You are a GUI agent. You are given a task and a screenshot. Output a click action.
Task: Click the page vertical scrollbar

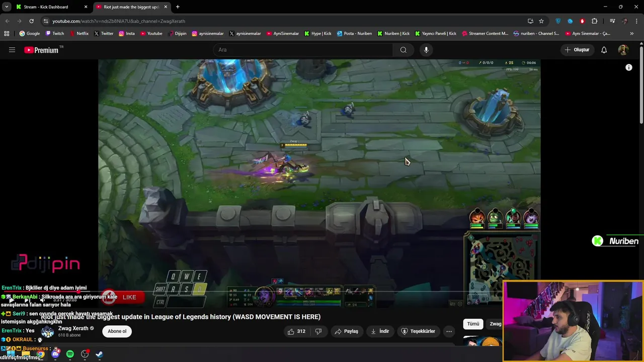641,85
